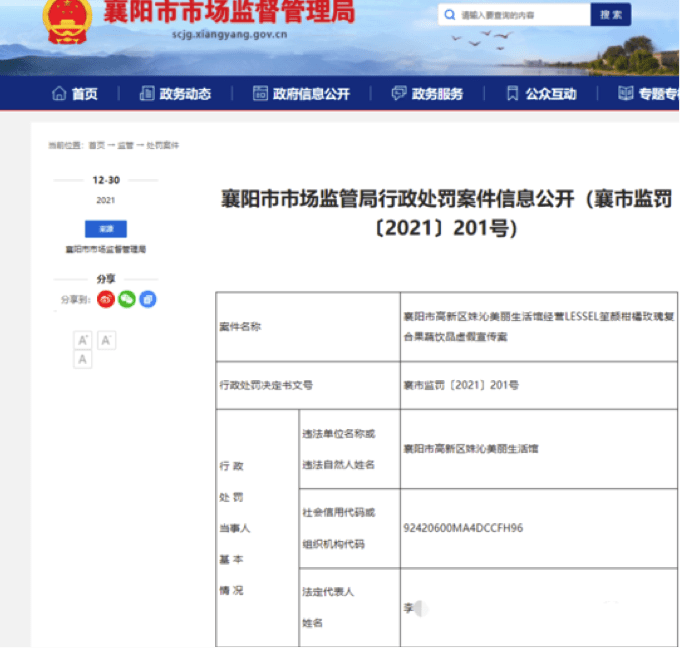
Task: Go to 政府信息公开 section
Action: [x=301, y=94]
